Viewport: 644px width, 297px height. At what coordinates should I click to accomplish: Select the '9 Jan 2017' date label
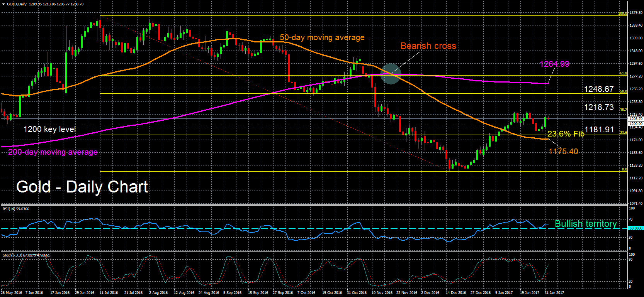[504, 293]
